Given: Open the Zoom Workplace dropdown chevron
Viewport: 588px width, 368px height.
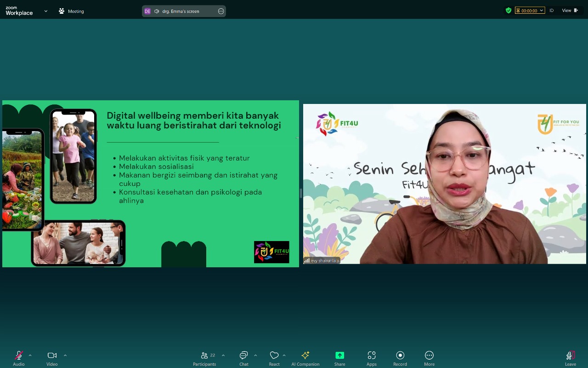Looking at the screenshot, I should [46, 11].
